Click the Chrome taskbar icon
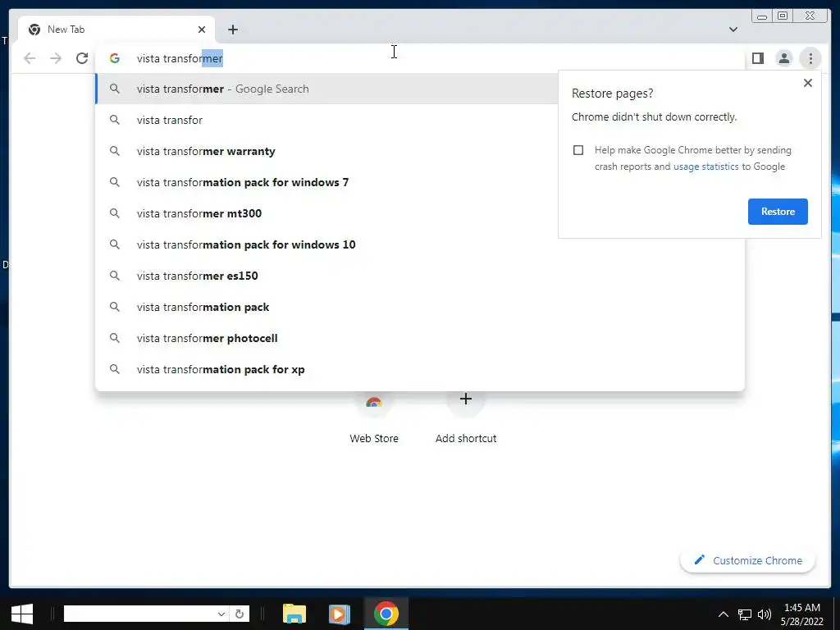Screen dimensions: 840x630 point(386,614)
